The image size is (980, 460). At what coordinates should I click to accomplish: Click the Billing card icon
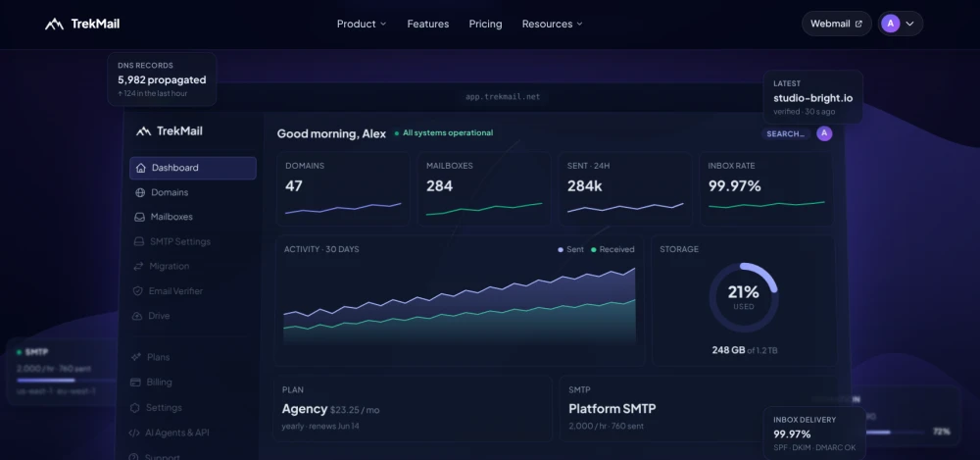click(135, 383)
